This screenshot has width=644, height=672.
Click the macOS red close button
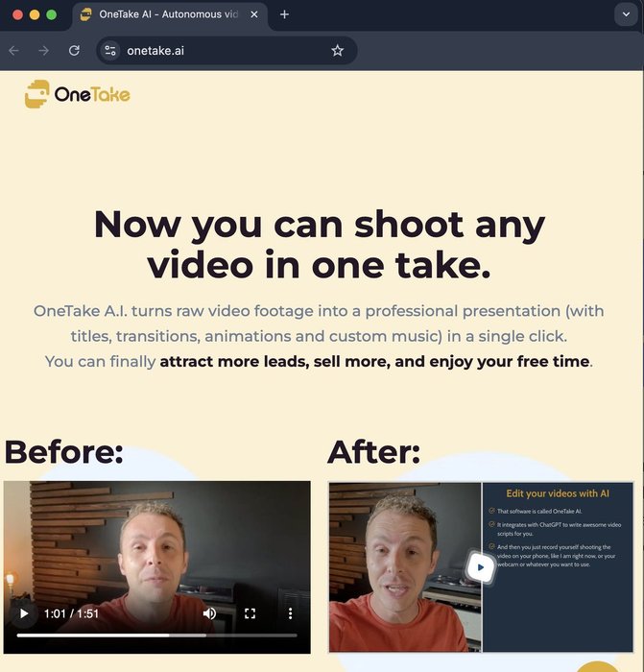tap(17, 14)
